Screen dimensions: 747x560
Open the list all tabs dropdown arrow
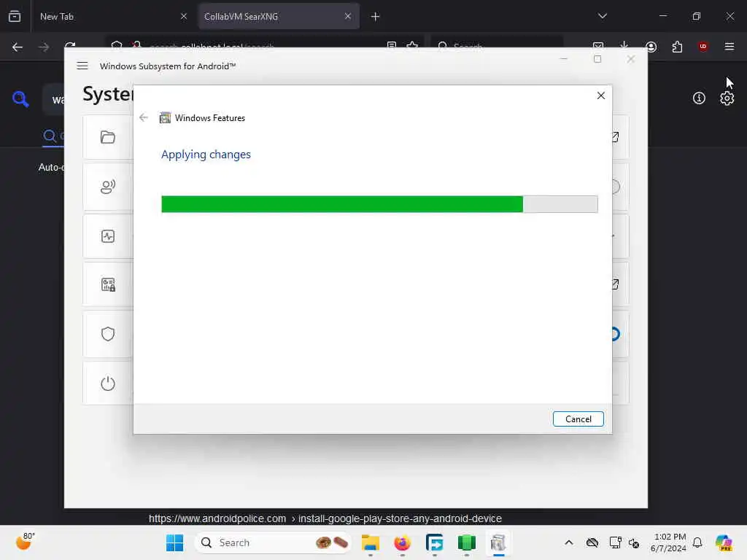coord(602,16)
